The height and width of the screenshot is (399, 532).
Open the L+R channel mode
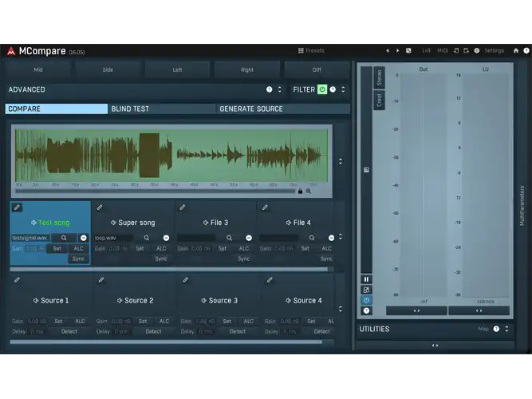click(x=426, y=50)
